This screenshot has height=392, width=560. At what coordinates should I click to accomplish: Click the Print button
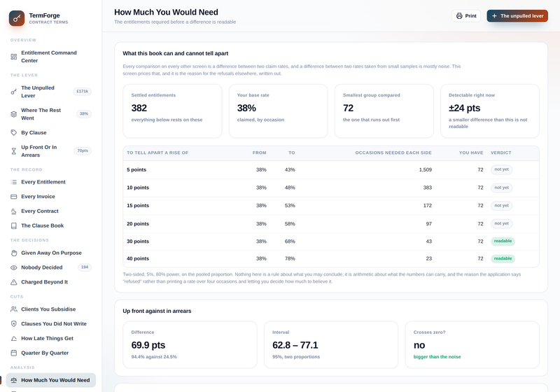[x=466, y=16]
